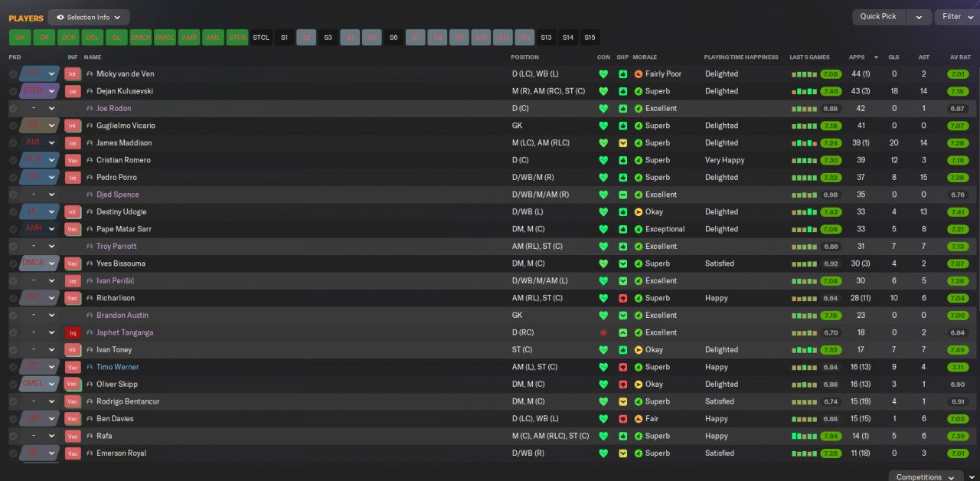This screenshot has height=481, width=980.
Task: Click the sharpness icon in Djed Spence's row
Action: tap(623, 195)
